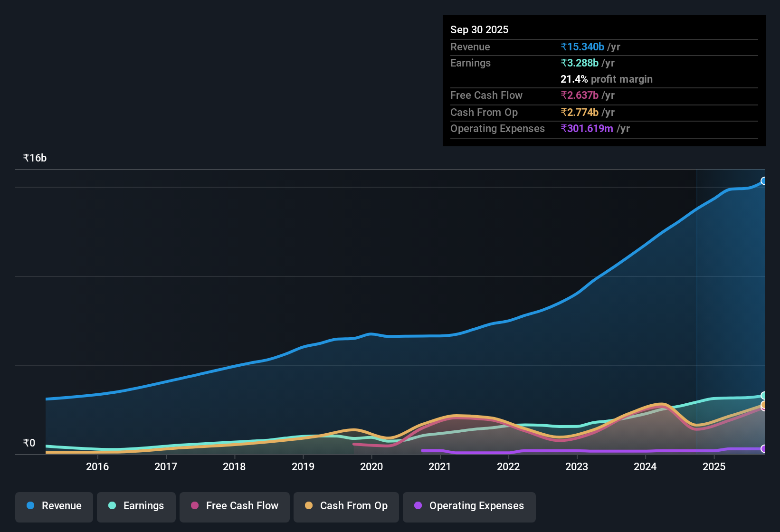The height and width of the screenshot is (532, 780).
Task: Click the purple Operating Expenses legend dot
Action: [x=418, y=506]
